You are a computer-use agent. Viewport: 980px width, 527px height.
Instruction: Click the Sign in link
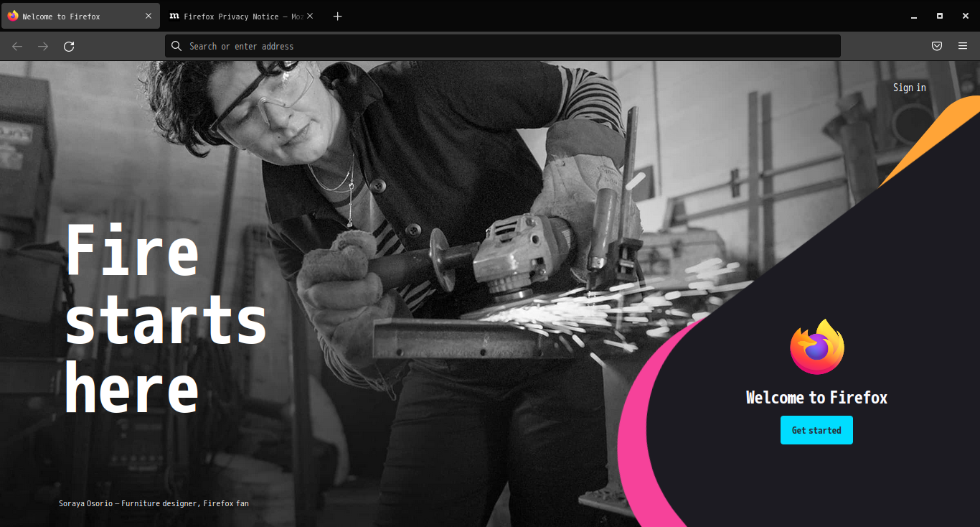(x=910, y=88)
